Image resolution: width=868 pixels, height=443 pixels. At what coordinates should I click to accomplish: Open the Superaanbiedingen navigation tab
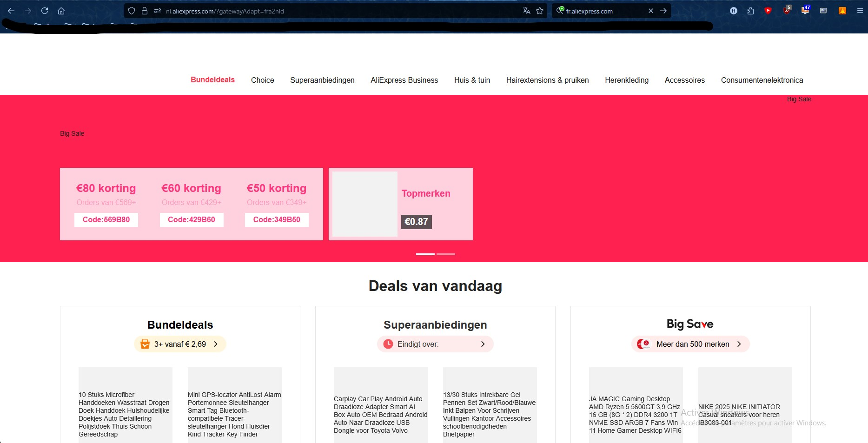point(322,80)
